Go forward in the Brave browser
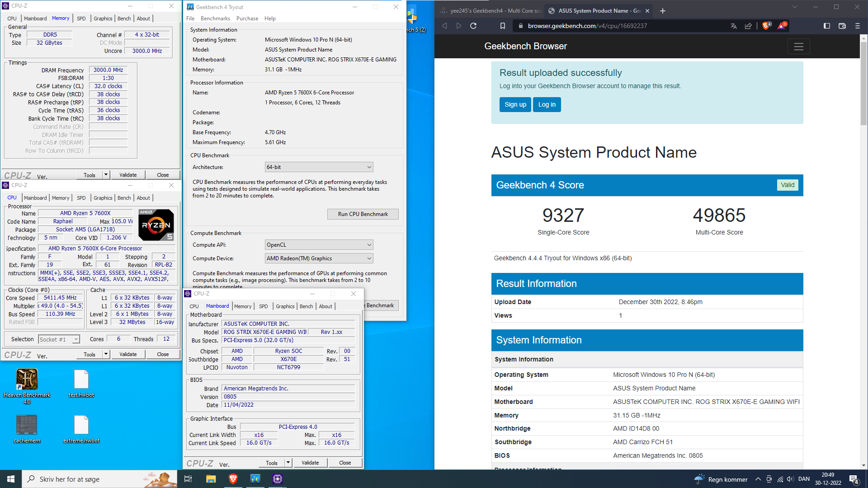Screen dimensions: 868x488 coord(459,26)
